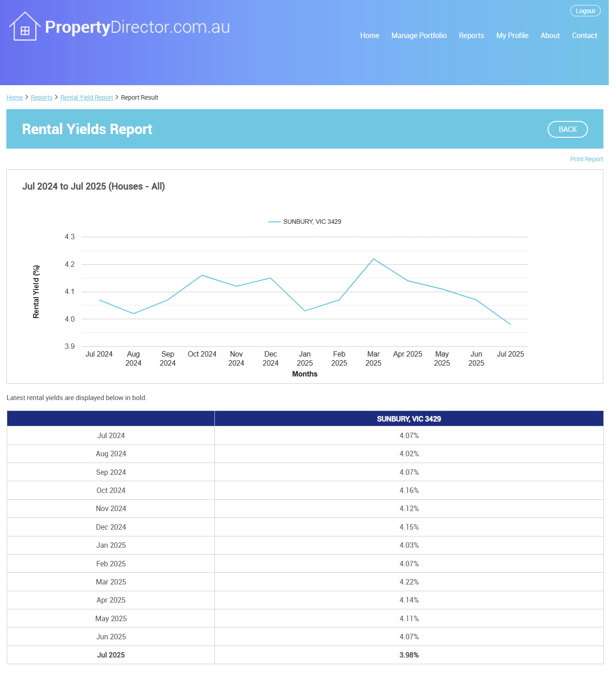Image resolution: width=616 pixels, height=695 pixels.
Task: Click the Jul 2024 to Jul 2025 chart title
Action: 93,186
